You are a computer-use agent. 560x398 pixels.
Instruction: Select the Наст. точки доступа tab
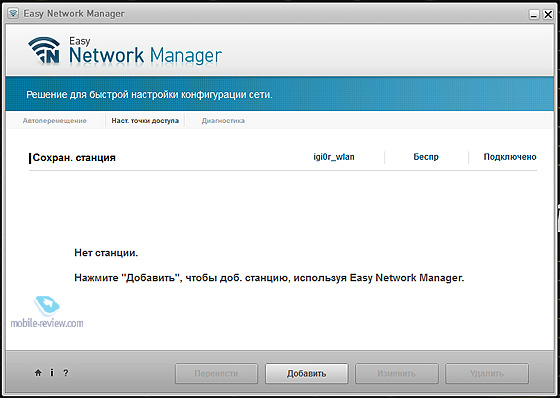[145, 121]
